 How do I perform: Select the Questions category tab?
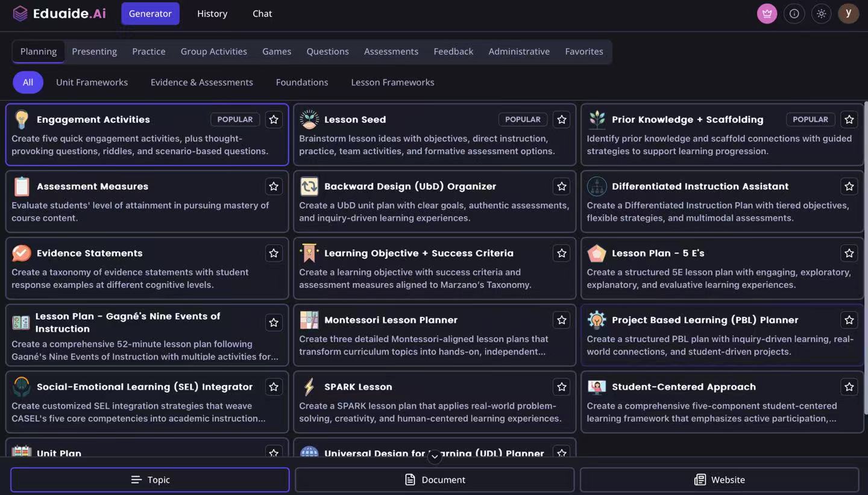[327, 51]
